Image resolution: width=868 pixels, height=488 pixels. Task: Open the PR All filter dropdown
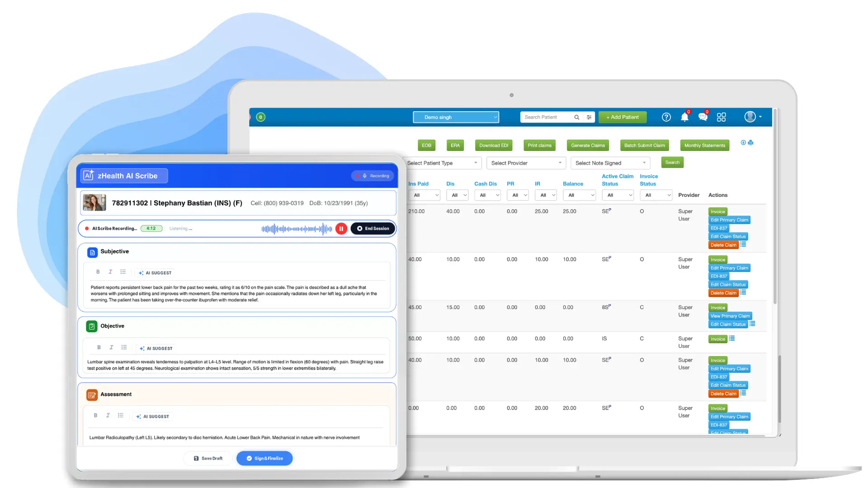point(518,195)
